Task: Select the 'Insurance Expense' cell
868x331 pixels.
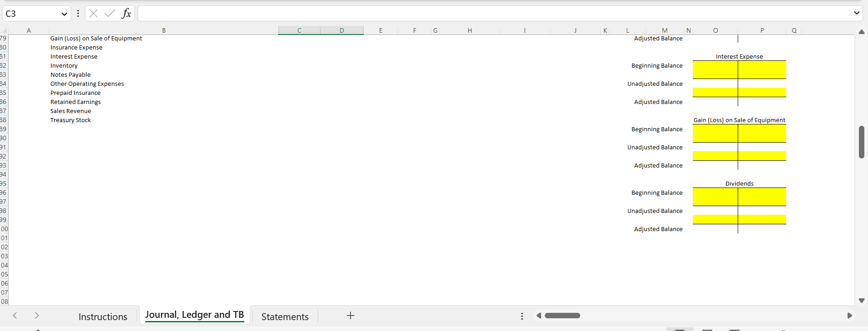Action: click(76, 48)
